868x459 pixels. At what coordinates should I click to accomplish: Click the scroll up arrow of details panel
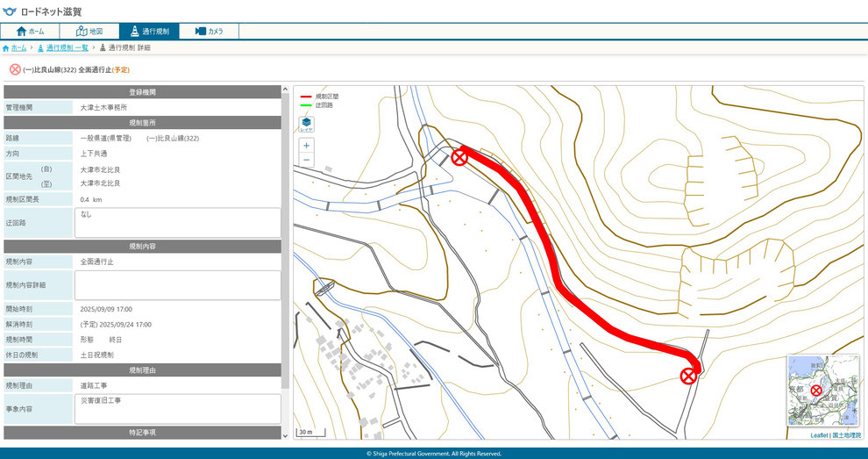(x=285, y=90)
